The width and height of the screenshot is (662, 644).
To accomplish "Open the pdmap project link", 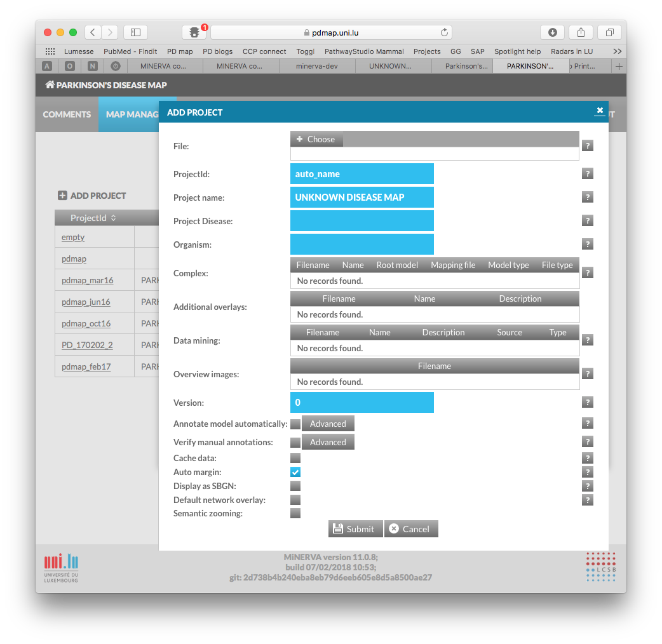I will (x=74, y=258).
